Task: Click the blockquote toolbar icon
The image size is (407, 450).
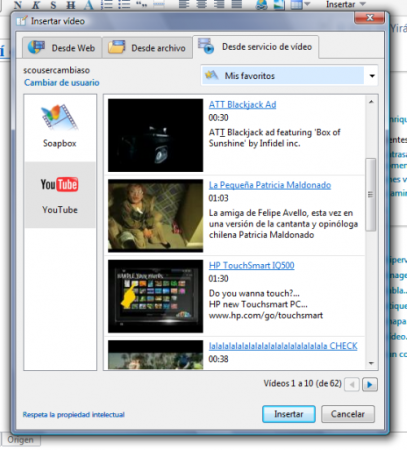Action: (142, 5)
